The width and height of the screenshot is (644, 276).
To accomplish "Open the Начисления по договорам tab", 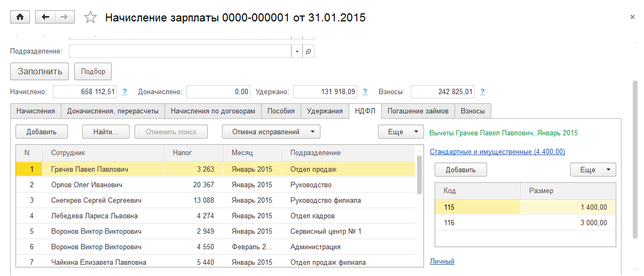I will pos(213,111).
